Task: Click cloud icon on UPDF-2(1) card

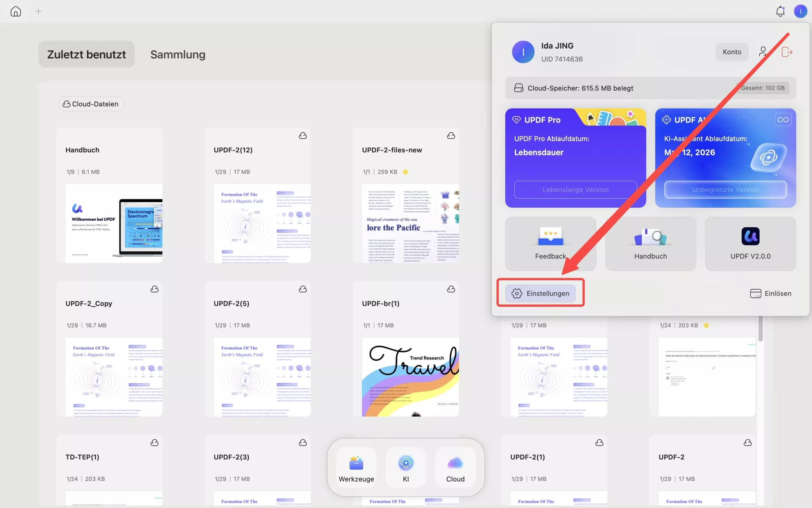Action: (x=599, y=443)
